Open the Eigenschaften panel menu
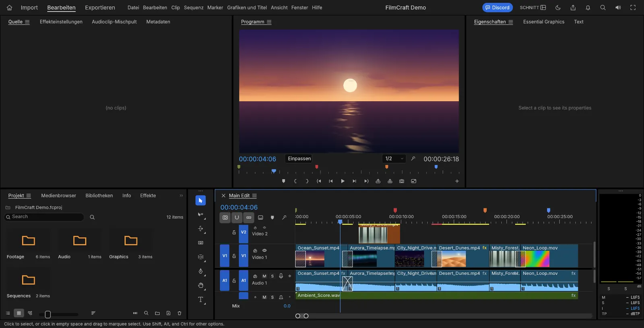 click(x=510, y=22)
